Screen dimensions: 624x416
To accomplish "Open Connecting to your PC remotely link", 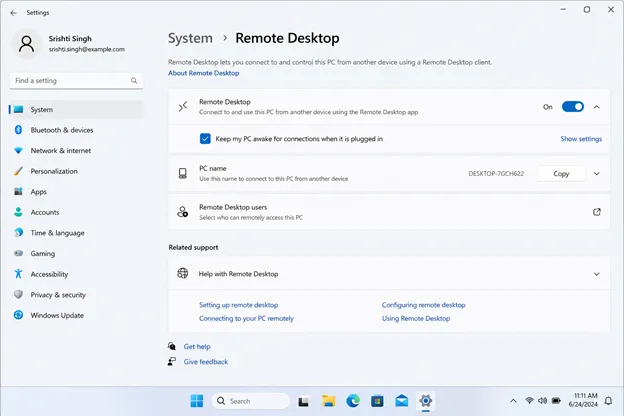I will (246, 318).
